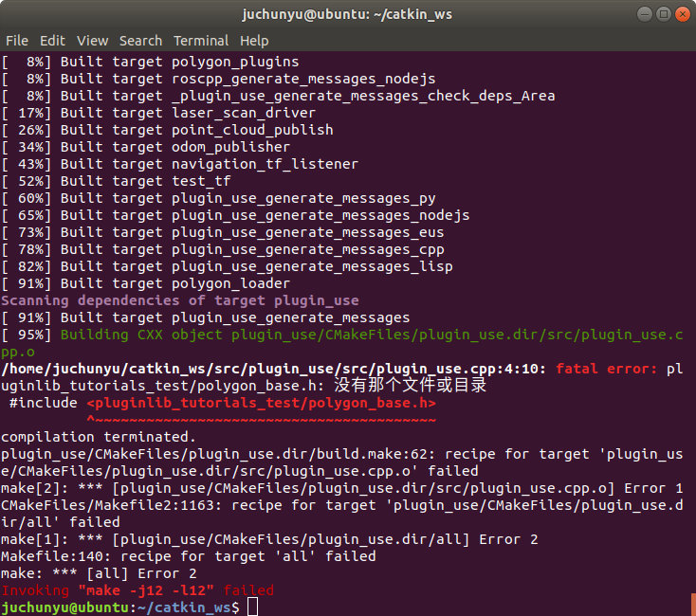Viewport: 696px width, 616px height.
Task: Click the 'make[1]: ***' Error 2 line
Action: (269, 540)
